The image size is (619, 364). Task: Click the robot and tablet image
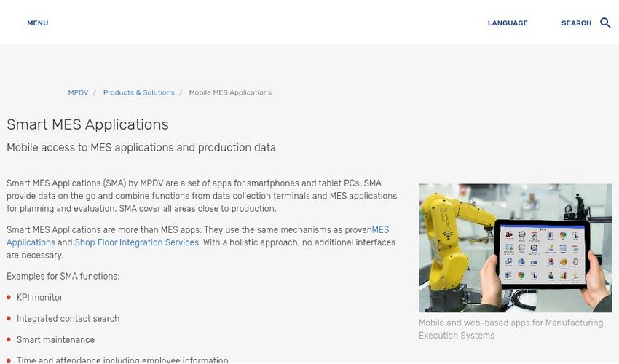(515, 248)
